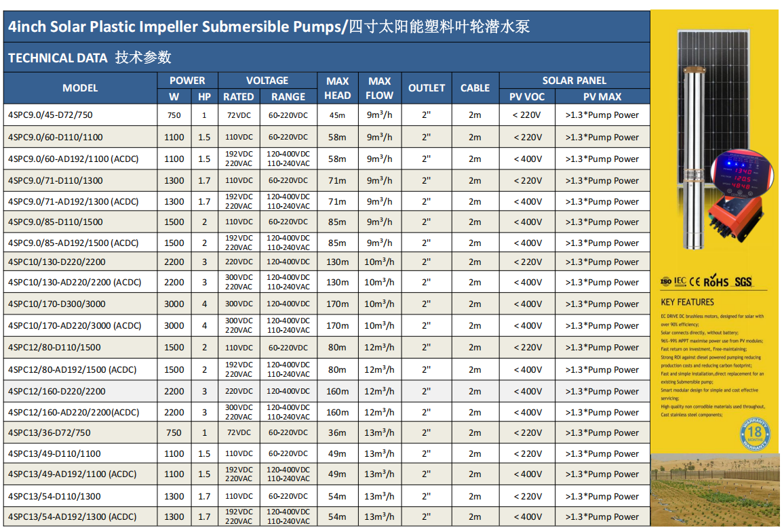Click the MODEL column header
The height and width of the screenshot is (532, 782).
[x=80, y=88]
